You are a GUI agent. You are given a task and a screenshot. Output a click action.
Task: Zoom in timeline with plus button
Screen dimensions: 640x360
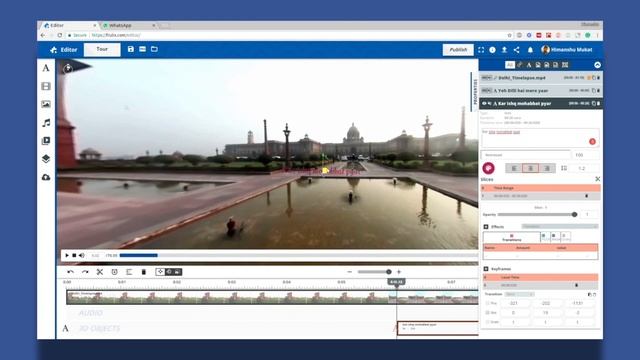pyautogui.click(x=399, y=272)
